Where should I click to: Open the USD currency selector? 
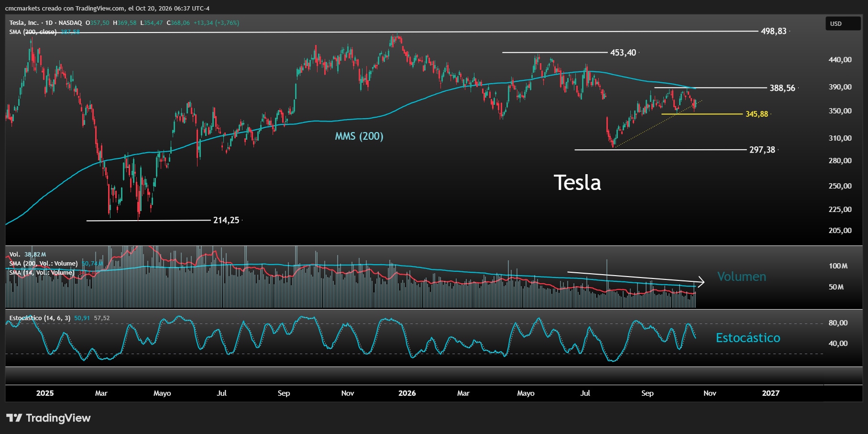click(x=843, y=23)
